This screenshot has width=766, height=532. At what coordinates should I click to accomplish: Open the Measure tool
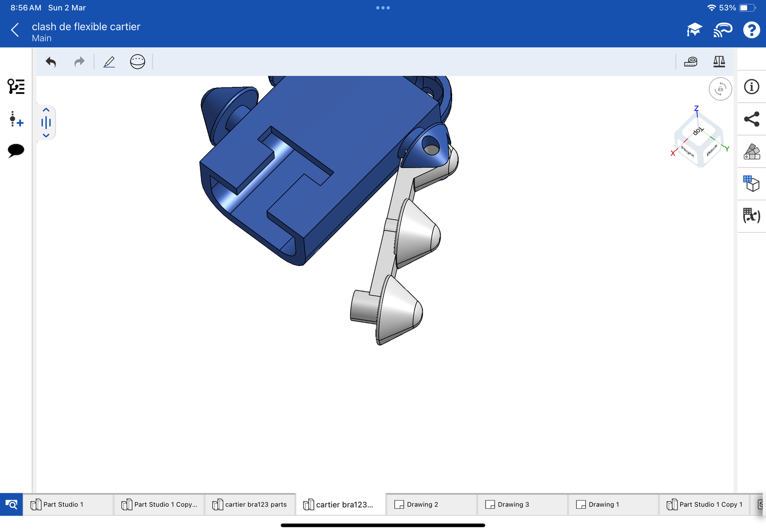point(691,62)
